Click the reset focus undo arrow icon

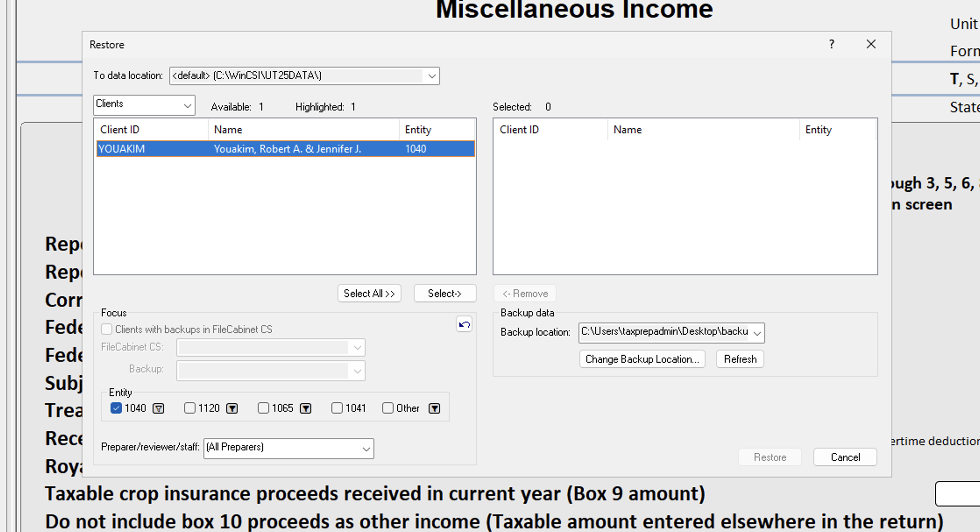pos(464,325)
